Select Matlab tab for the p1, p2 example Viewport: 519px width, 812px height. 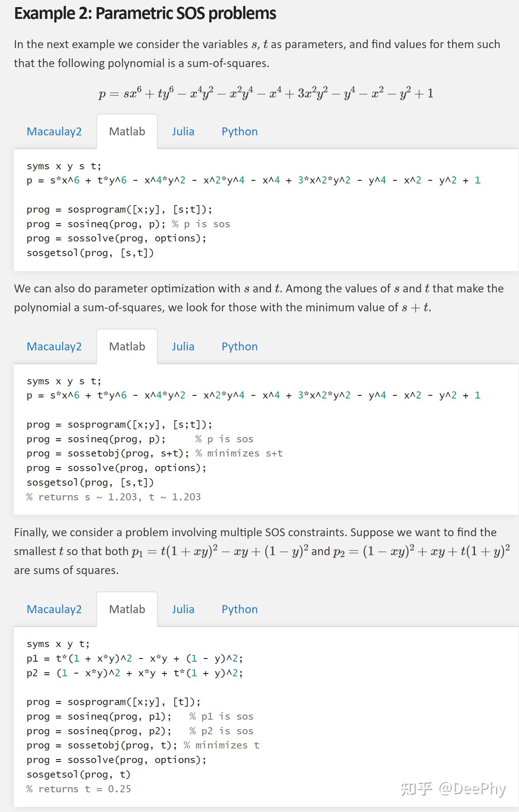click(127, 609)
